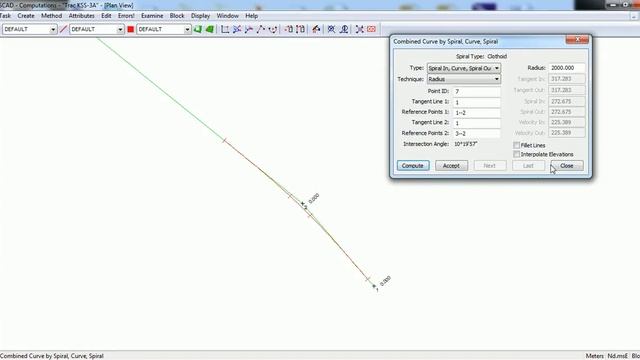This screenshot has height=360, width=640.
Task: Click the Accept button
Action: (451, 166)
